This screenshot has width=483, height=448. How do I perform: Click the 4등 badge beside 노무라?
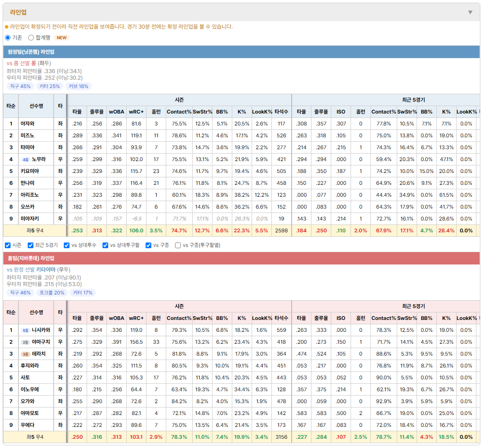(26, 160)
